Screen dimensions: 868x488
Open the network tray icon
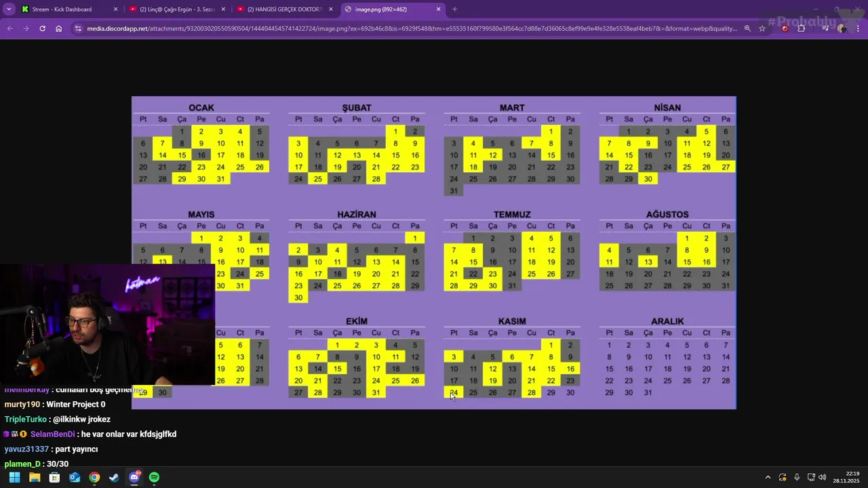click(x=811, y=477)
